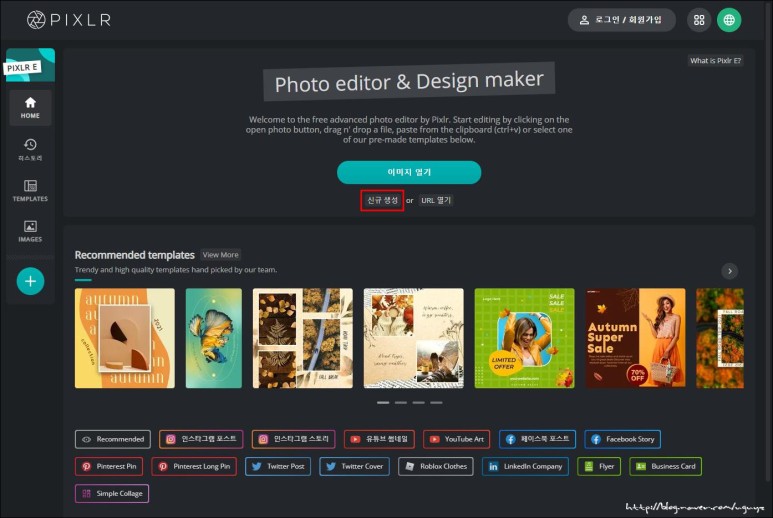The width and height of the screenshot is (773, 518).
Task: Select the third carousel page indicator
Action: pos(419,403)
